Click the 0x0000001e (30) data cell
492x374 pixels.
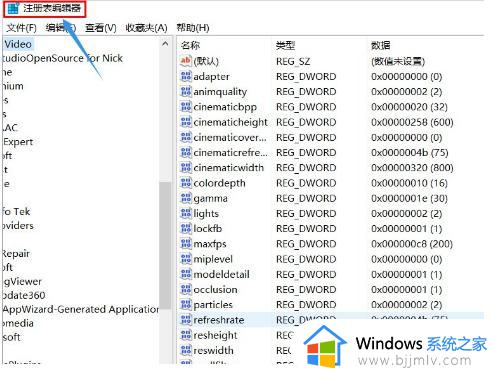(409, 198)
